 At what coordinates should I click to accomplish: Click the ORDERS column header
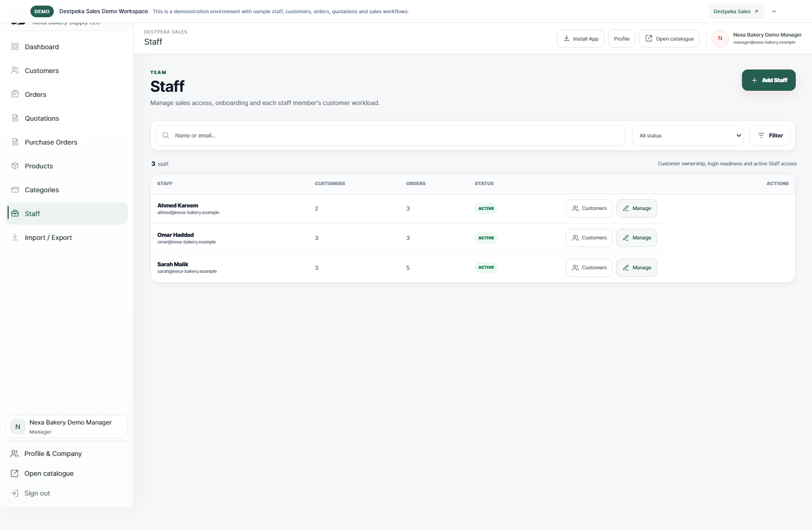(416, 184)
